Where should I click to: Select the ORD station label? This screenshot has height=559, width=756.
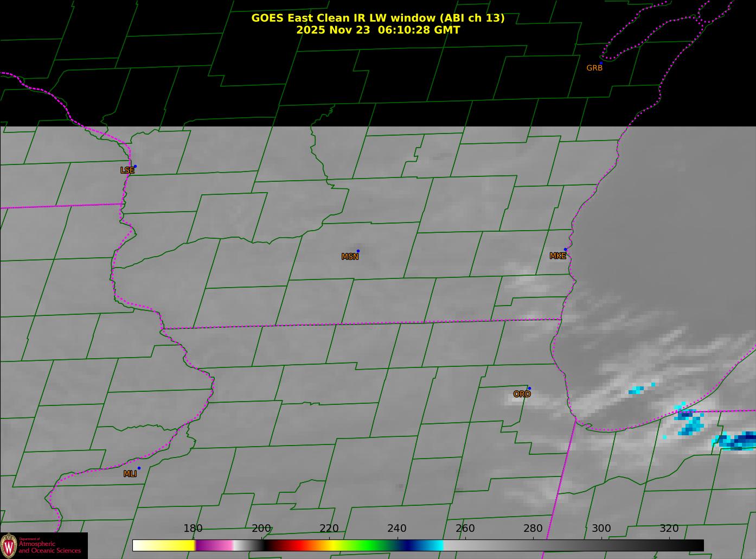pos(522,394)
